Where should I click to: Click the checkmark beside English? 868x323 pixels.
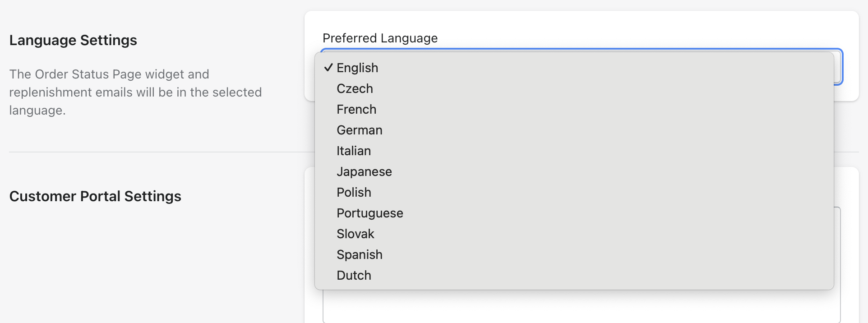328,68
